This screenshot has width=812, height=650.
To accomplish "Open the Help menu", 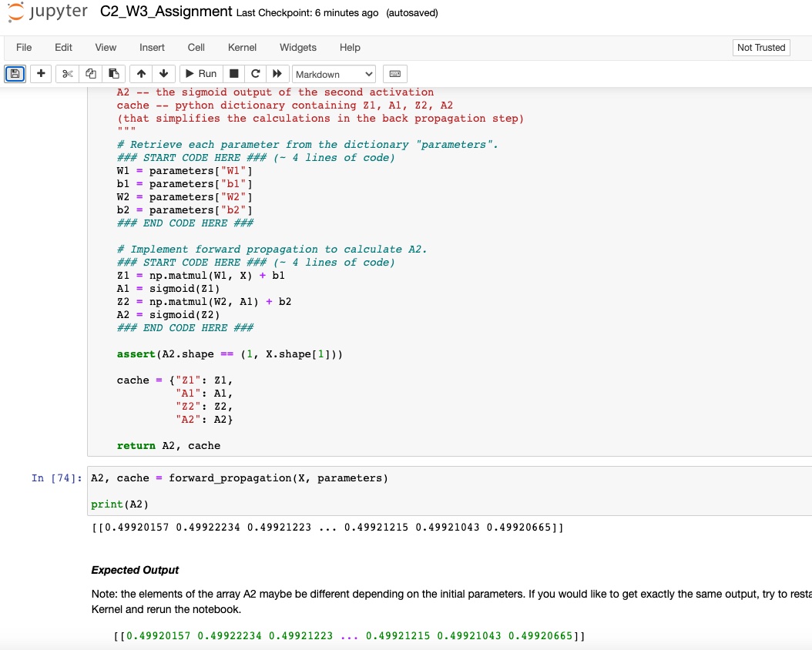I will click(350, 47).
